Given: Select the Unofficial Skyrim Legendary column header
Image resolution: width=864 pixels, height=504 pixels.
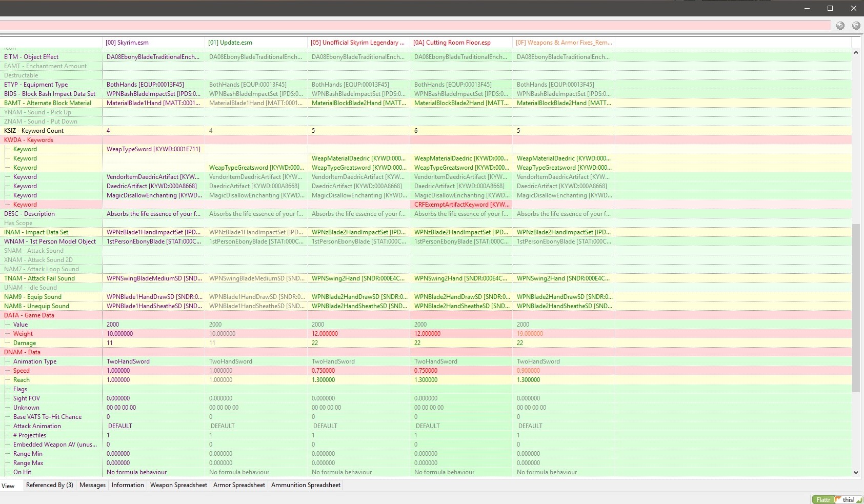Looking at the screenshot, I should 359,43.
